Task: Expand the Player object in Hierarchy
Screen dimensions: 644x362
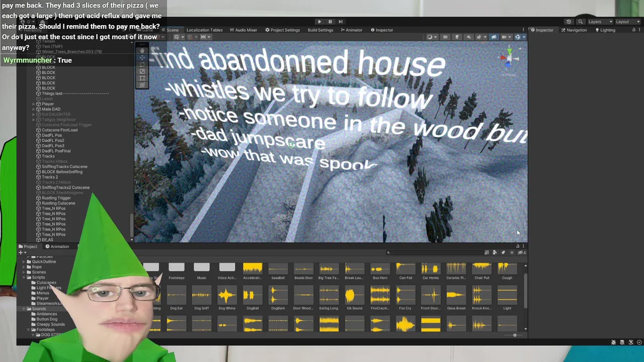Action: (34, 104)
